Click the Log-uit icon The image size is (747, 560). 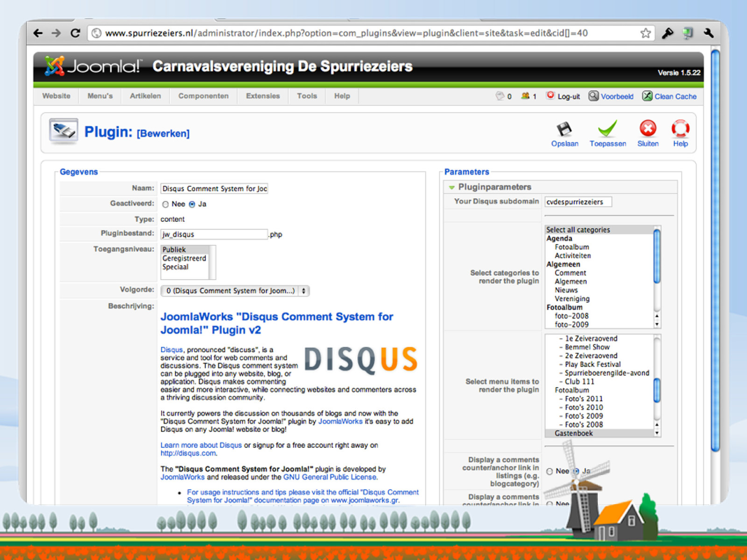(x=550, y=95)
